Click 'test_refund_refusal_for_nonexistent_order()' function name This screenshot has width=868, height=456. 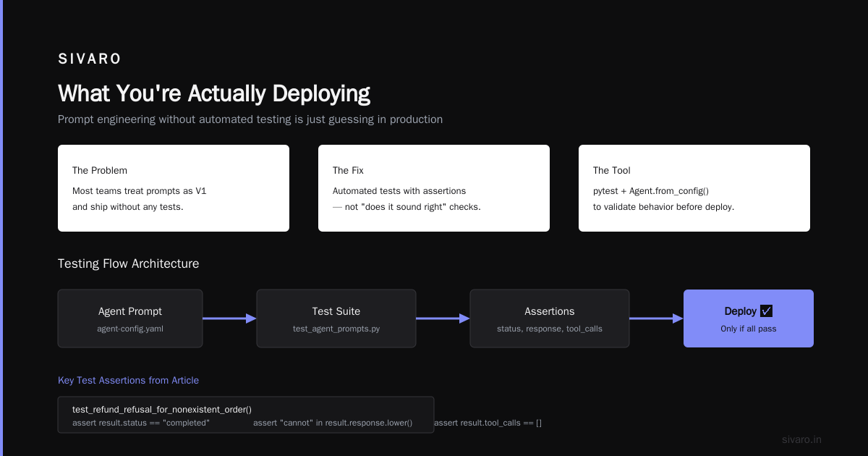click(x=162, y=410)
